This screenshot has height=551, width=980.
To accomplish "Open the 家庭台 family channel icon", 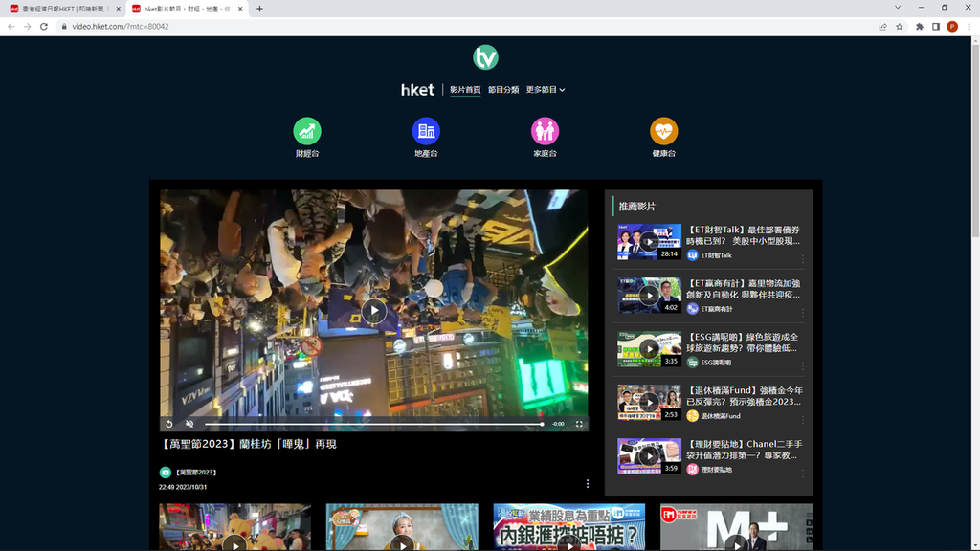I will pos(545,131).
